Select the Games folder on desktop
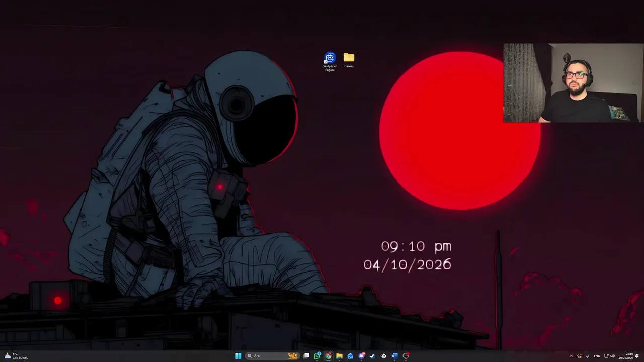Image resolution: width=644 pixels, height=362 pixels. point(349,60)
